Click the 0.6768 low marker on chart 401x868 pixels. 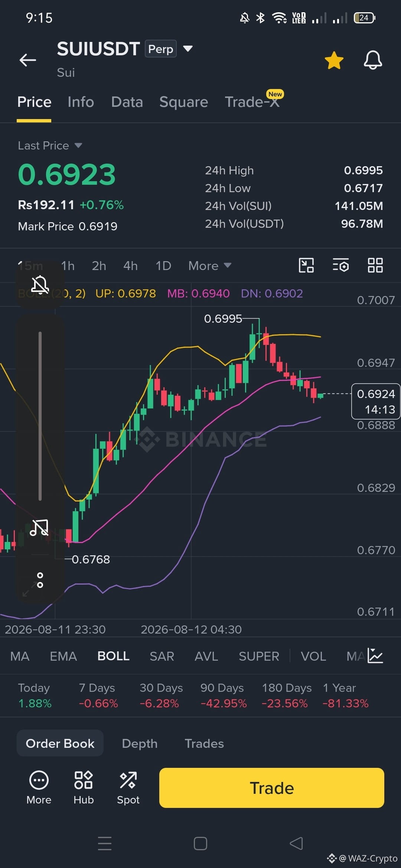91,559
